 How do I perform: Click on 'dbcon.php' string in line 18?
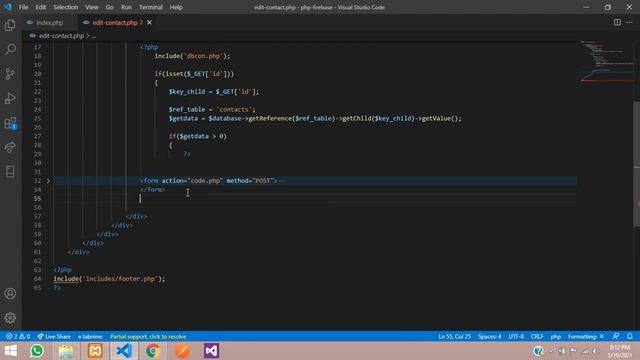tap(203, 56)
